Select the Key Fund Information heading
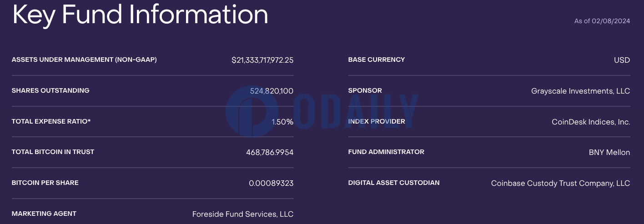The image size is (644, 224). coord(140,15)
